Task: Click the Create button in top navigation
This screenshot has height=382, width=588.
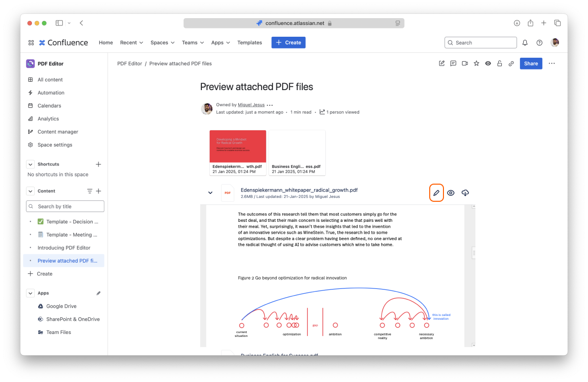Action: [x=288, y=43]
